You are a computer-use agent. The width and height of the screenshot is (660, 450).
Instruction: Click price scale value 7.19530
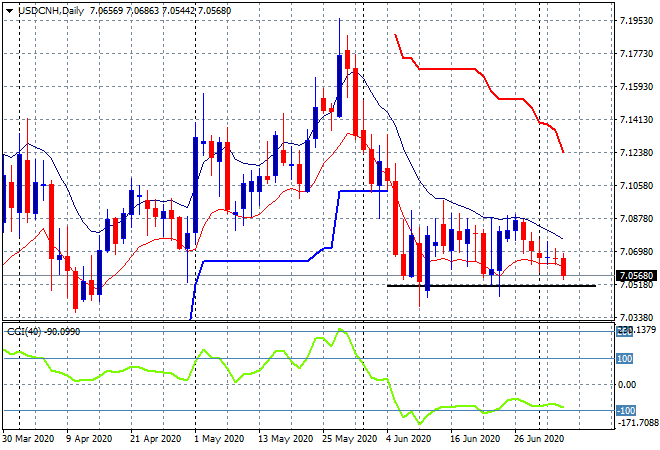pos(636,20)
